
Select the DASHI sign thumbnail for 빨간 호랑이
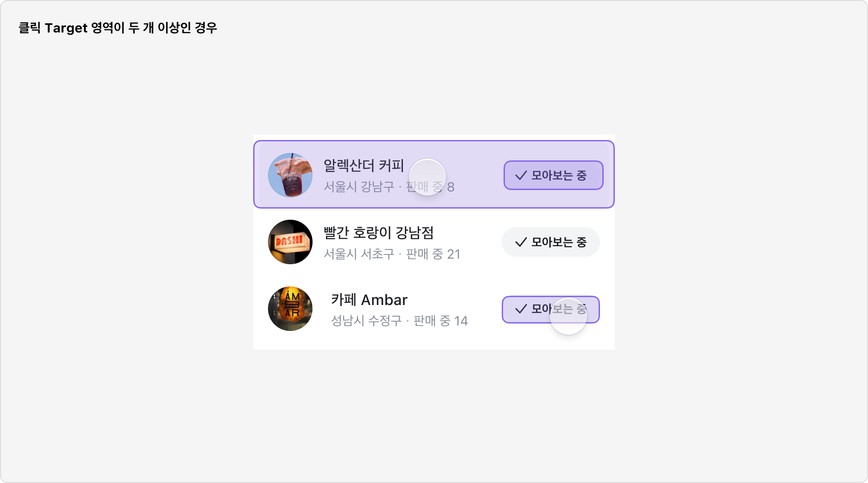click(x=290, y=241)
